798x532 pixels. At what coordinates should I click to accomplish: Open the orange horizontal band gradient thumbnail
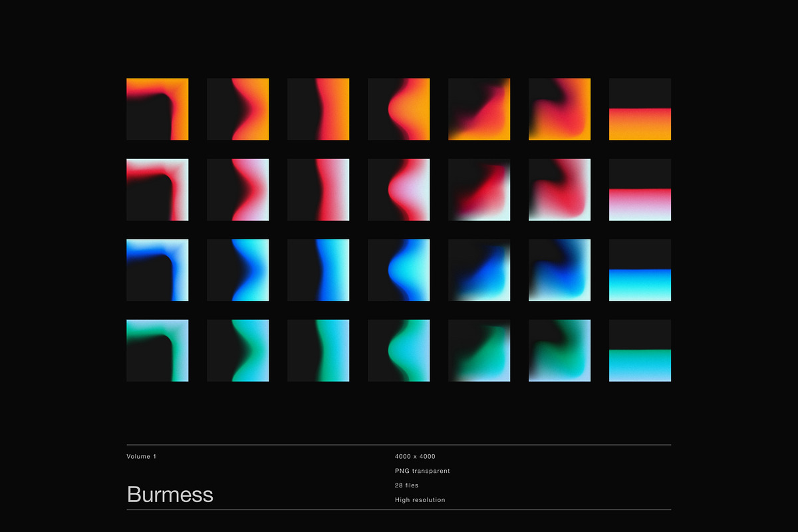point(640,109)
